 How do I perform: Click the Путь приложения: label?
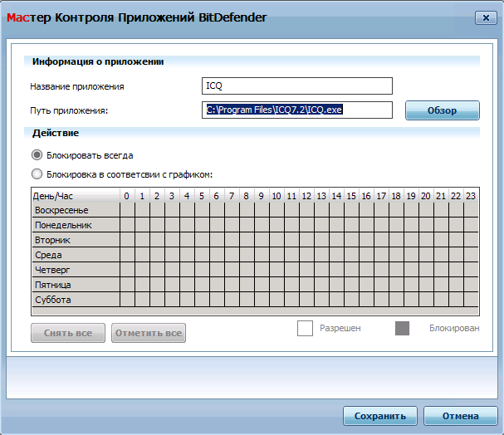[x=69, y=110]
